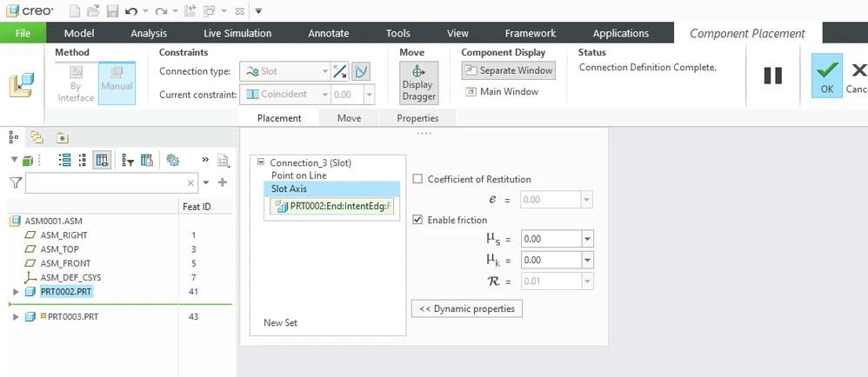This screenshot has width=868, height=377.
Task: Click the tree columns settings icon
Action: [x=147, y=161]
